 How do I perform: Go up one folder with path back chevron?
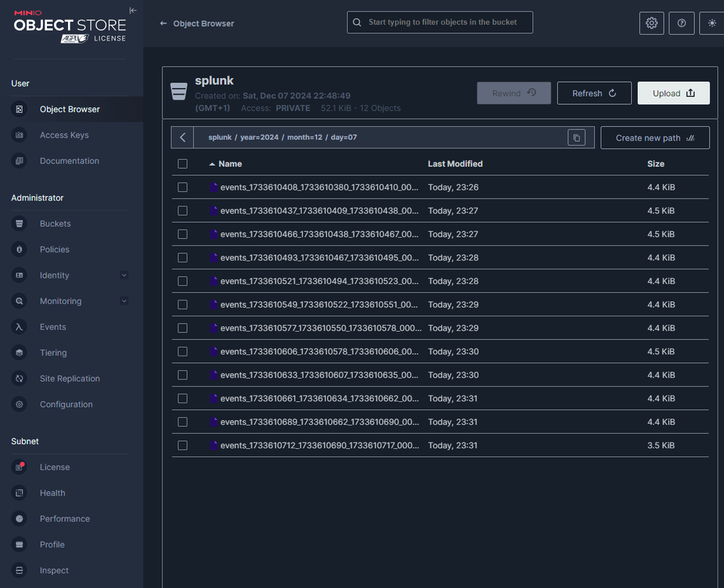(183, 138)
